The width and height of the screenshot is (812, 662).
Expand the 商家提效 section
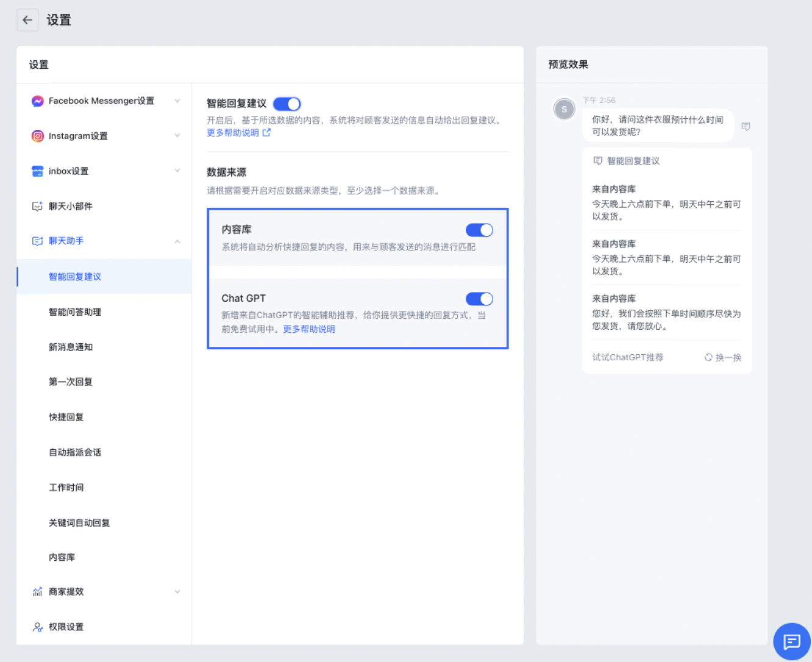(x=177, y=591)
